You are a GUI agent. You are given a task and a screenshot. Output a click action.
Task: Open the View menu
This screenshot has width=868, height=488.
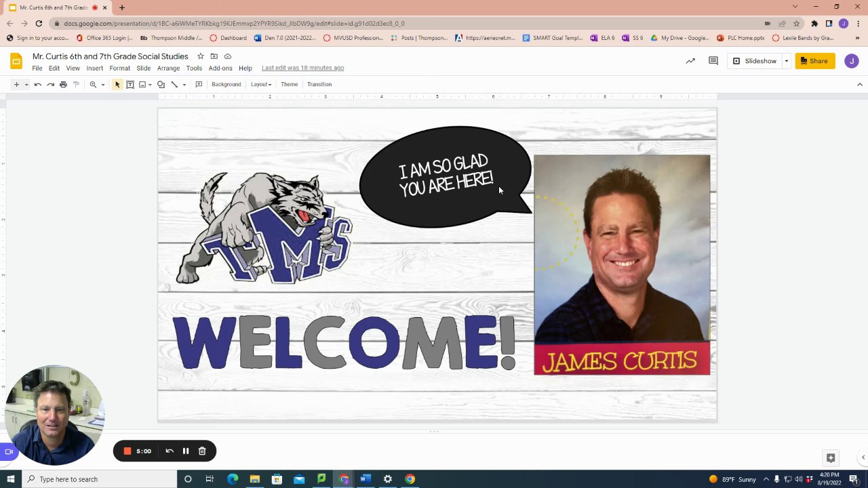[73, 68]
